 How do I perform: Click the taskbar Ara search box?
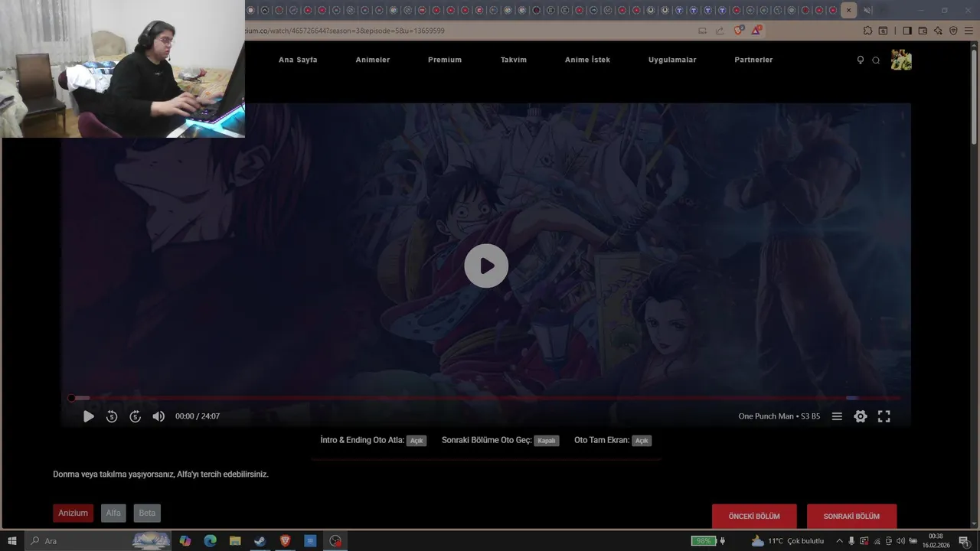point(98,541)
